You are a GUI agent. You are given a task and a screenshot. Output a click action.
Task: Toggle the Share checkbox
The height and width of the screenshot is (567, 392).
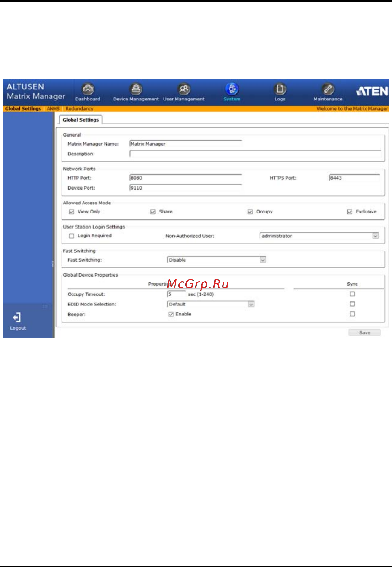click(153, 212)
